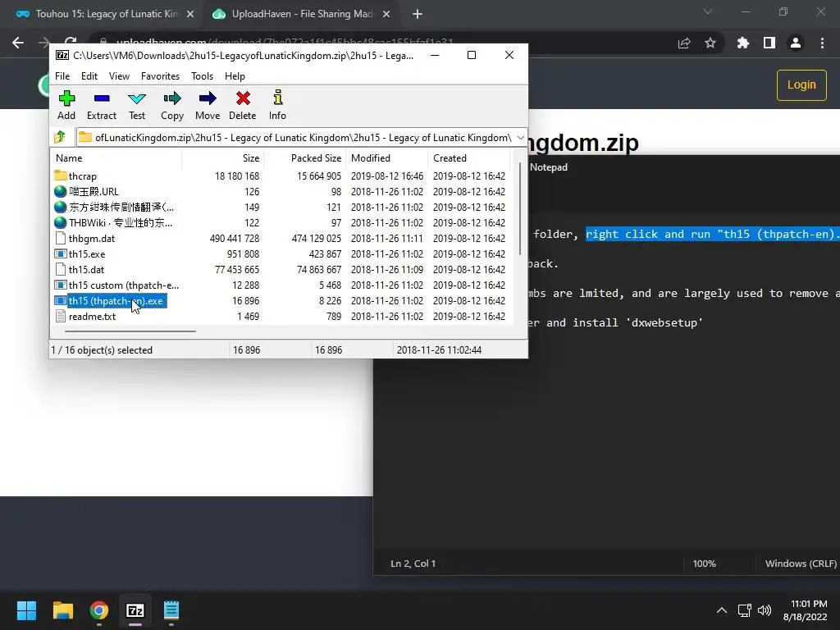Image resolution: width=840 pixels, height=630 pixels.
Task: Open the Tools menu
Action: pyautogui.click(x=202, y=76)
